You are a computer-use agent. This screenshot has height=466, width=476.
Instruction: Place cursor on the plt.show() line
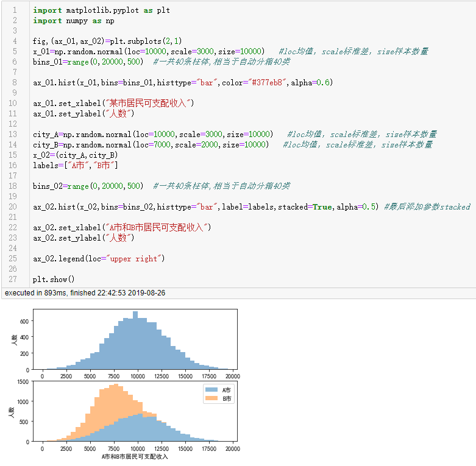54,280
